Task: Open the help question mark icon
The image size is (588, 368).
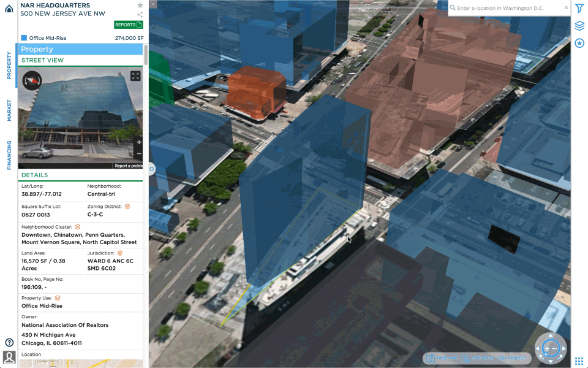Action: [x=9, y=342]
